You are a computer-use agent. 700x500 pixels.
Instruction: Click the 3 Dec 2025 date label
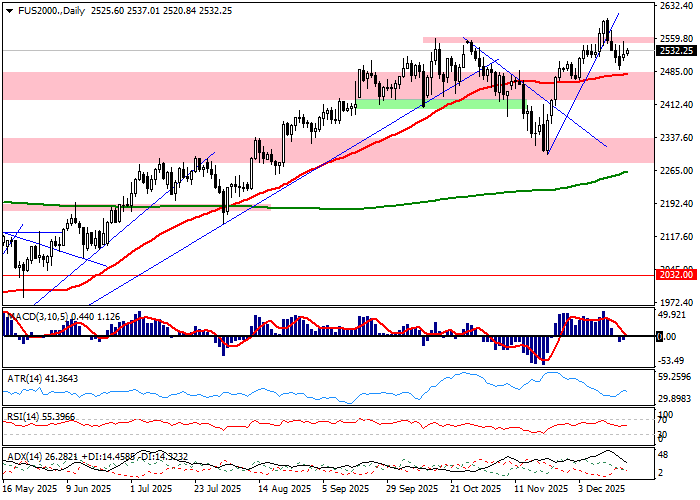(x=602, y=490)
